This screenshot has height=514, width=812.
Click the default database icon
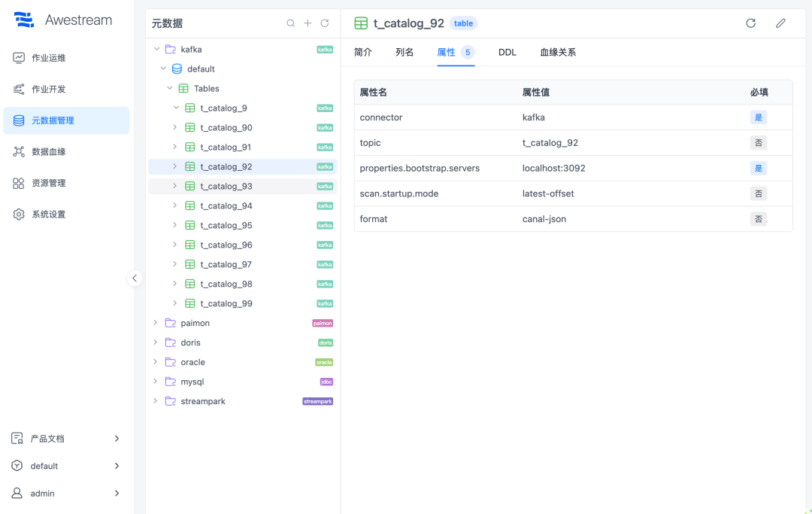click(x=177, y=69)
